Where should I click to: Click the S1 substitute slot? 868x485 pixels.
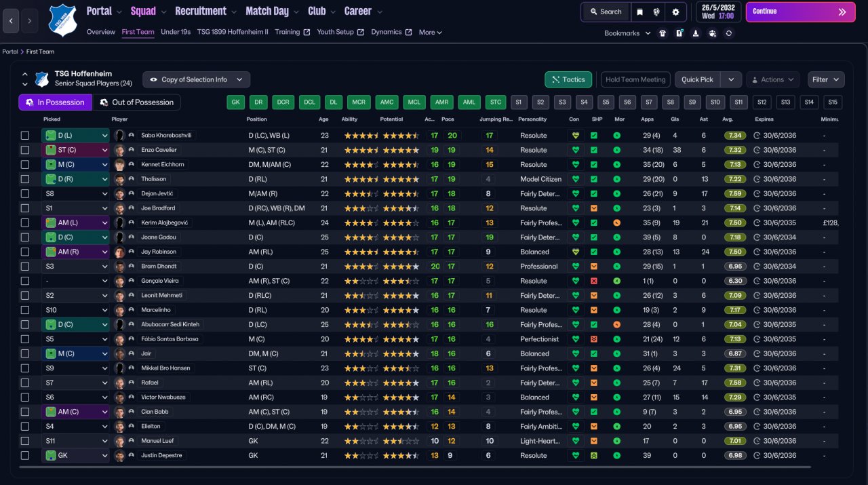[x=519, y=102]
